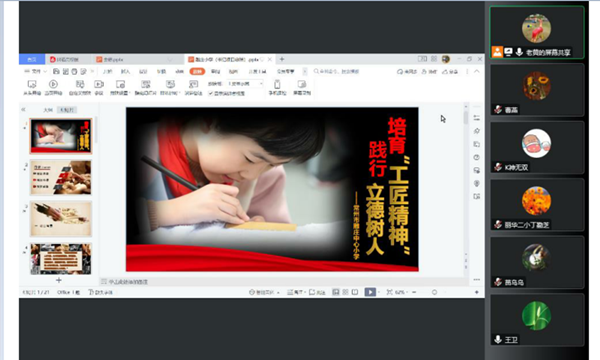Screen dimensions: 600x360
Task: Switch to slide sorter view icon
Action: click(x=345, y=292)
